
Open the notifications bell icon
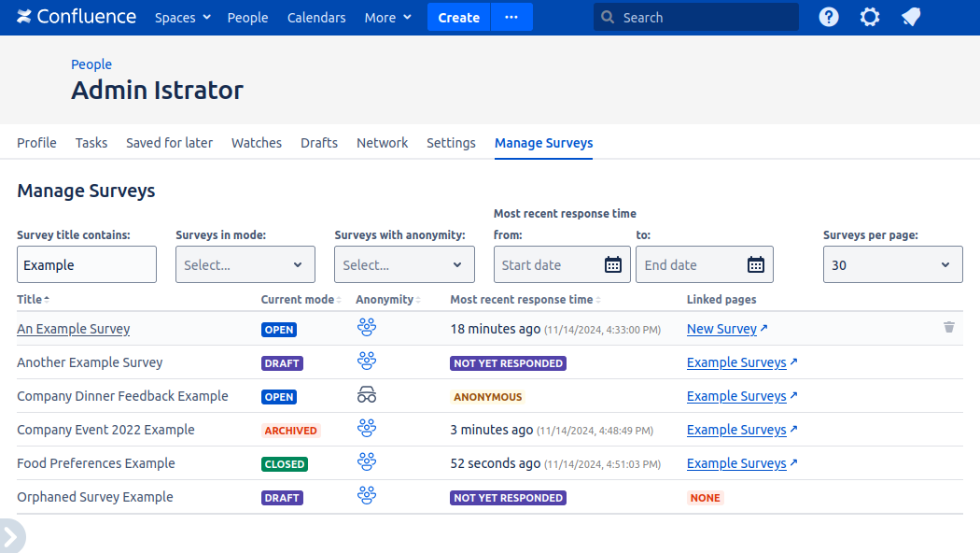[x=911, y=17]
